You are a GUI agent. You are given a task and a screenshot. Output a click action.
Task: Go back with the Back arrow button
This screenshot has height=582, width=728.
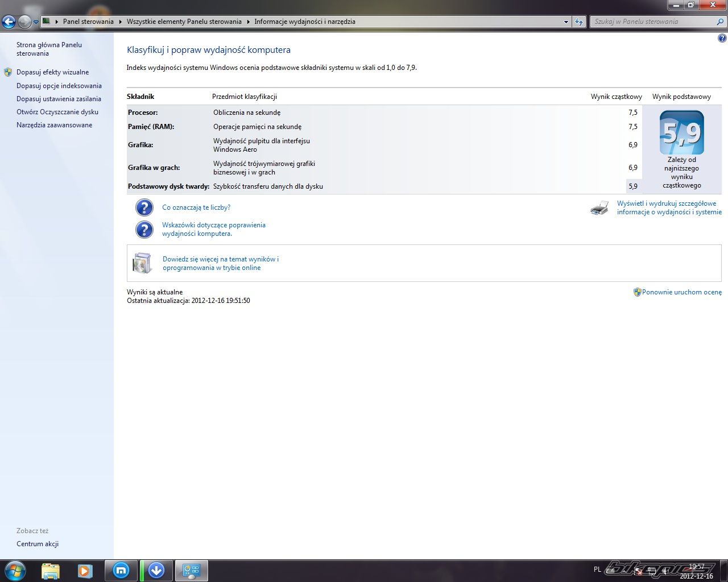[x=9, y=22]
